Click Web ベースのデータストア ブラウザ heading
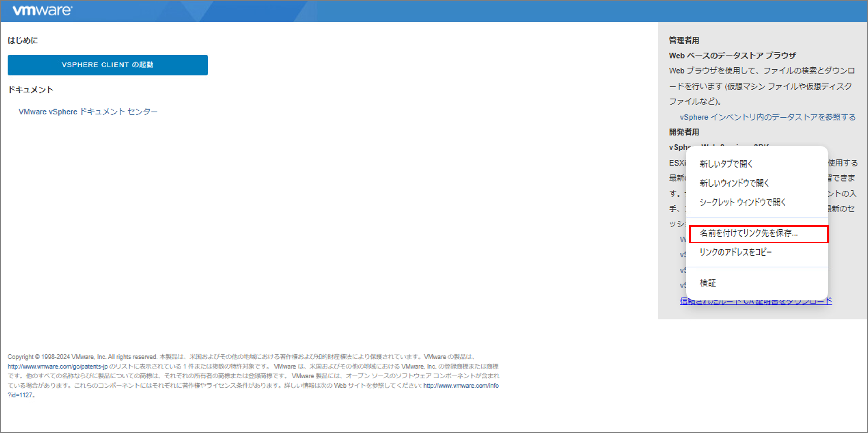 tap(732, 56)
